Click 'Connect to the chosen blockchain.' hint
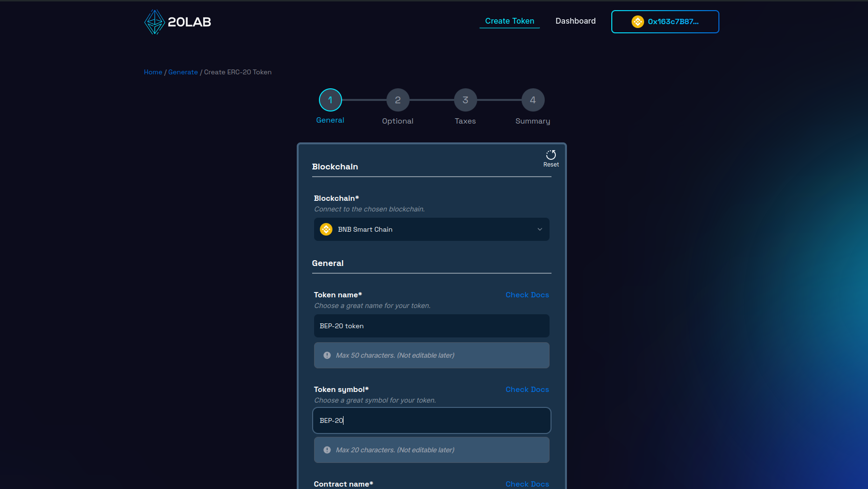 pos(370,209)
